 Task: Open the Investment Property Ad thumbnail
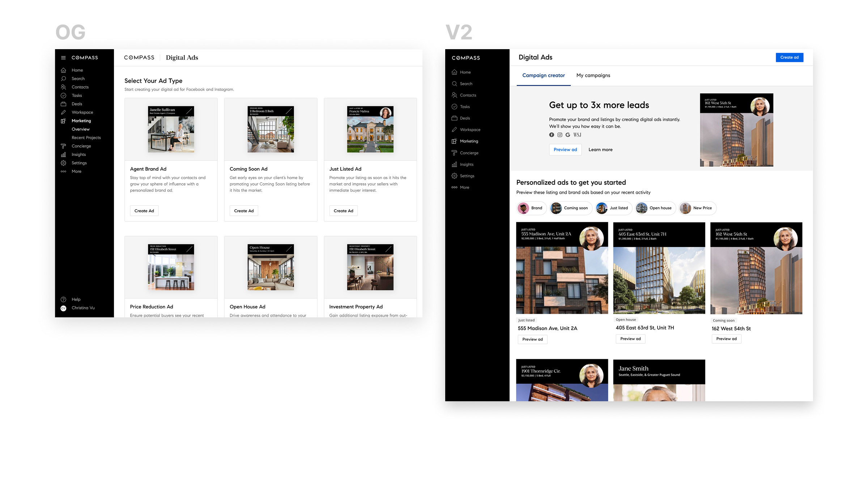[370, 267]
